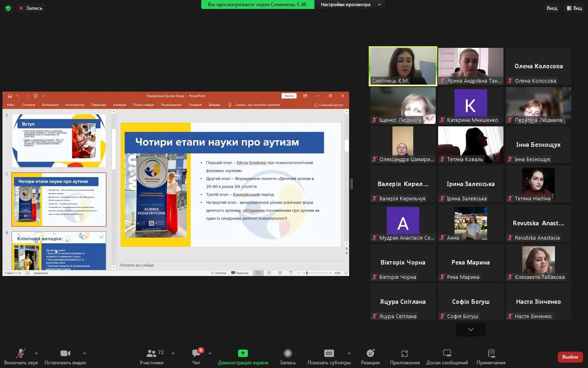Image resolution: width=588 pixels, height=368 pixels.
Task: Select slide 4 Клінічний випадок thumbnail
Action: tap(59, 251)
